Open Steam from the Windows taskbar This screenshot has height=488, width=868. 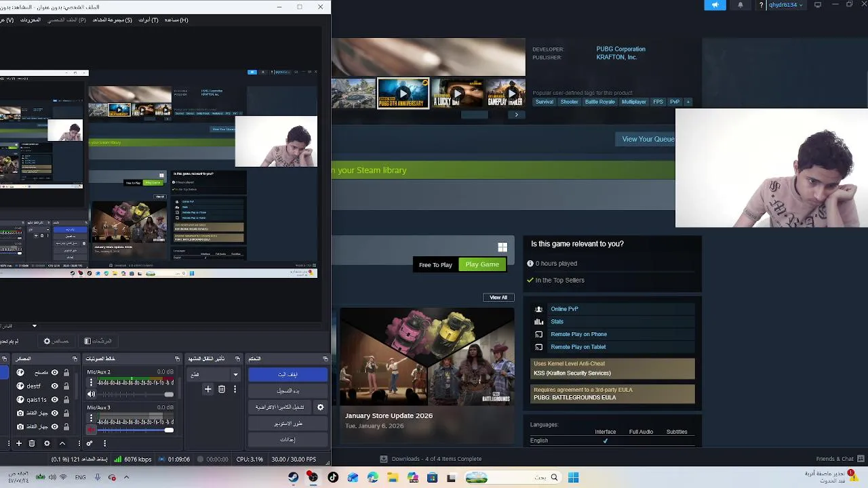(293, 478)
